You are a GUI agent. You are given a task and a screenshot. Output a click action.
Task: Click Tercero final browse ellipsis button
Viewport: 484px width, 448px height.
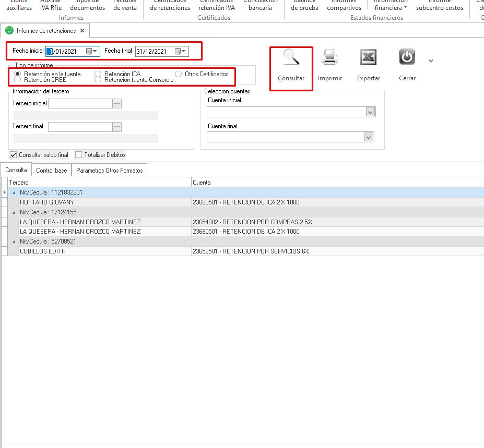117,127
